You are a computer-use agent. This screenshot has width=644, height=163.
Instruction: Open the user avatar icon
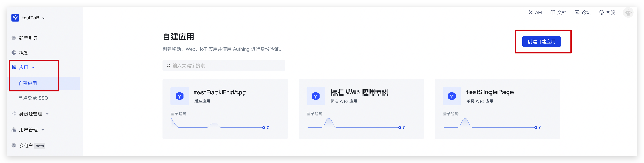tap(628, 12)
